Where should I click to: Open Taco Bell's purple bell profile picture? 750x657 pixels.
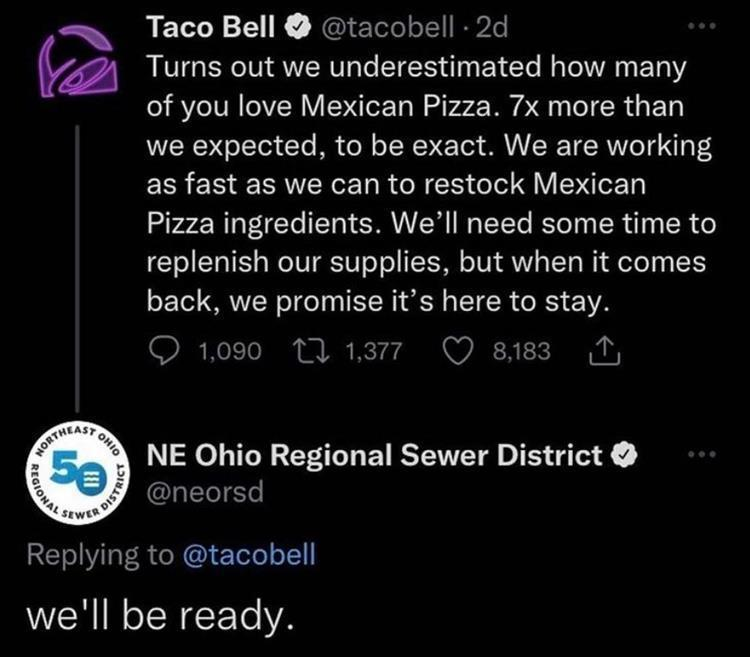click(x=71, y=74)
